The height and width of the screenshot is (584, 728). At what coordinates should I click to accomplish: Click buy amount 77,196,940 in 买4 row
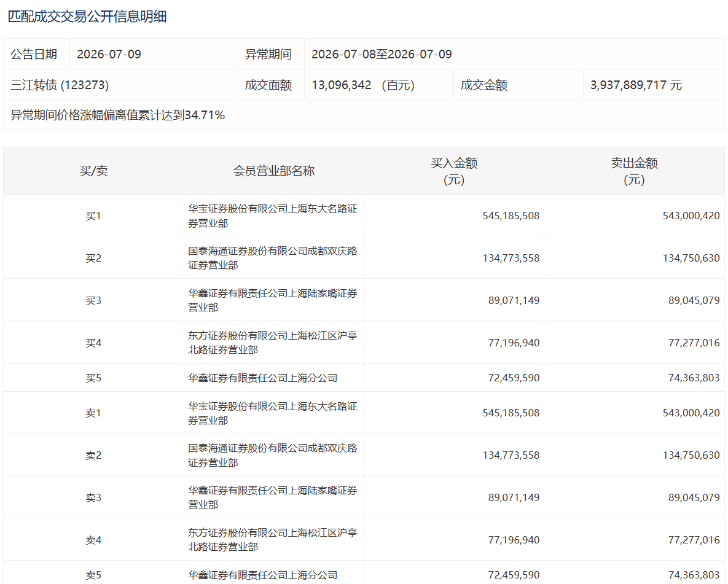pos(514,343)
